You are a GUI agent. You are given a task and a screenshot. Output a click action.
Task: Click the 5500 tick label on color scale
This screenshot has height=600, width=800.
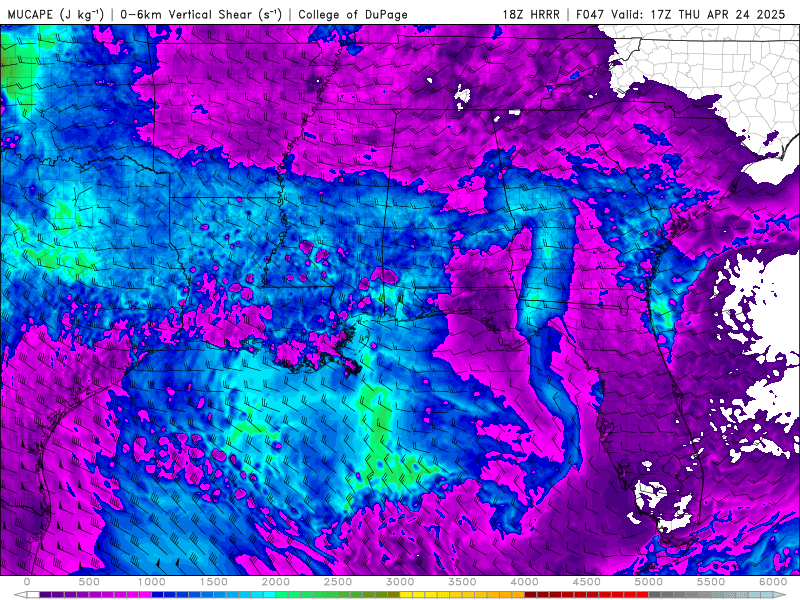pyautogui.click(x=711, y=582)
